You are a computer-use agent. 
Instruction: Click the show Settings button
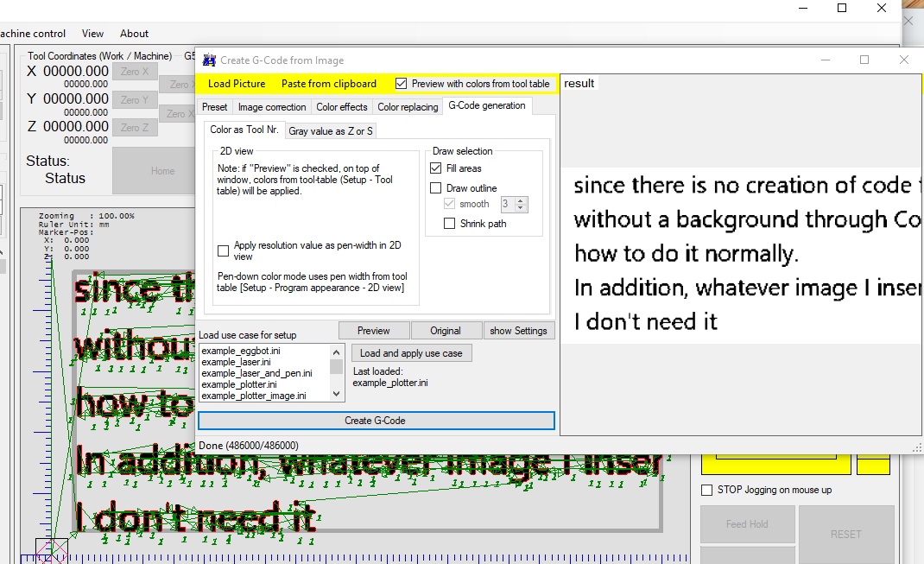pos(518,330)
